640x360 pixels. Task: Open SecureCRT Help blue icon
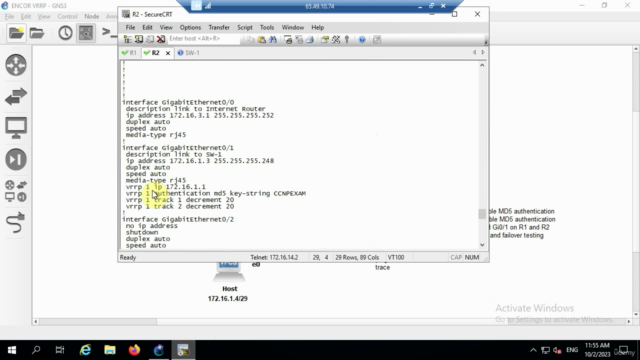362,40
